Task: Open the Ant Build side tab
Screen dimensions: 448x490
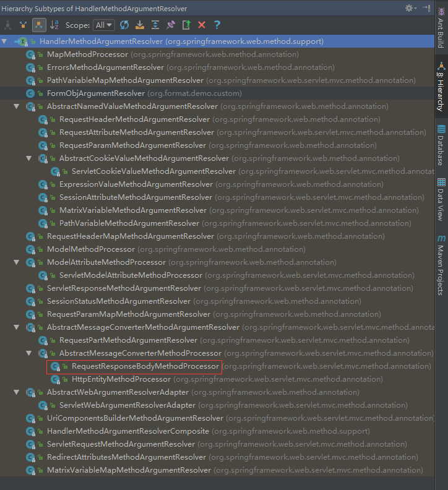Action: [441, 28]
